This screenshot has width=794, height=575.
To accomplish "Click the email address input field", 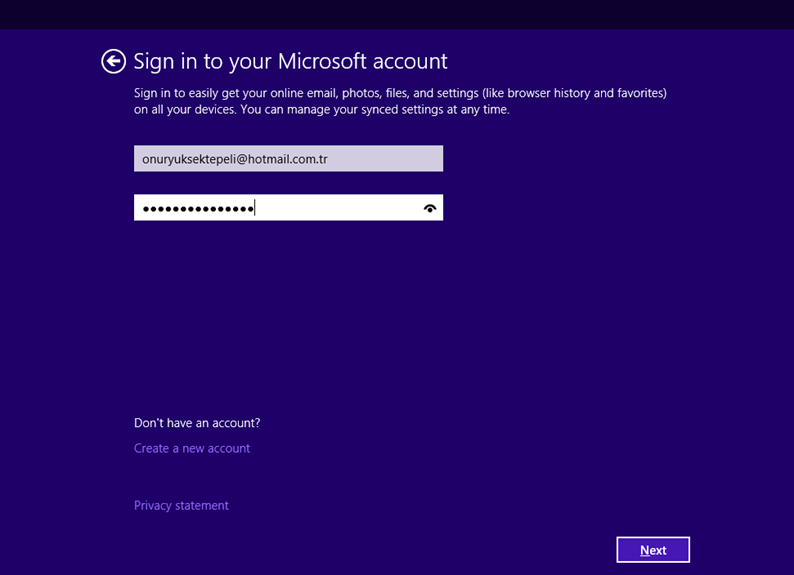I will pyautogui.click(x=288, y=158).
